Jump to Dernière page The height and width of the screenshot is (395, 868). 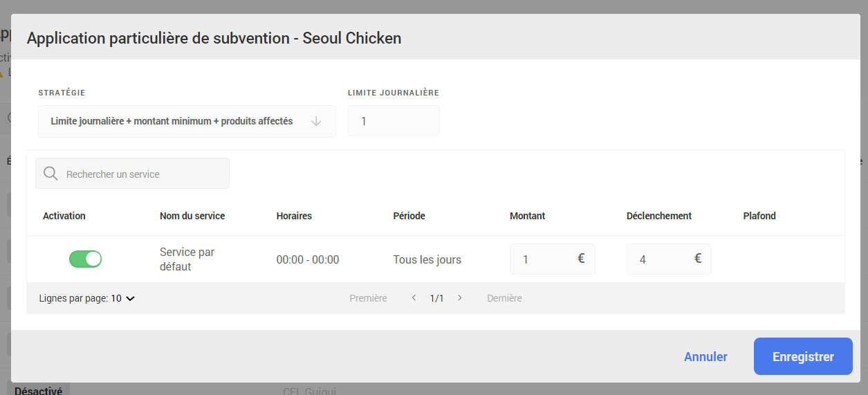(x=504, y=298)
